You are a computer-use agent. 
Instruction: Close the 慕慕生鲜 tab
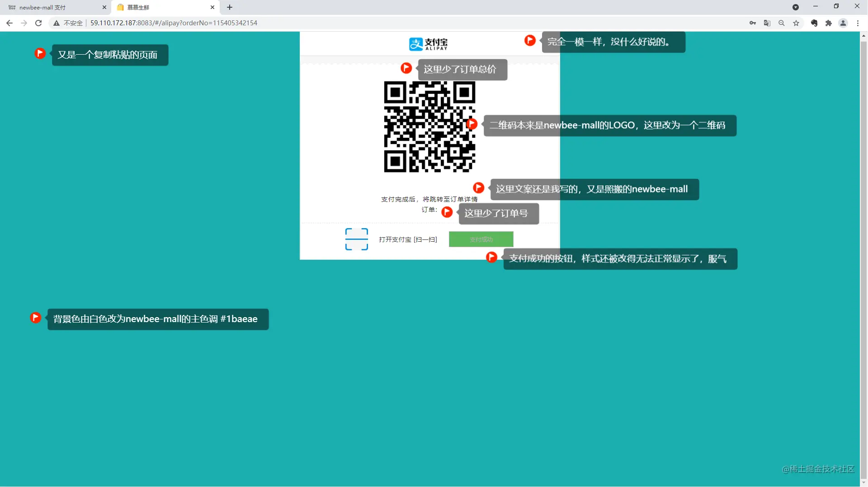(x=212, y=7)
